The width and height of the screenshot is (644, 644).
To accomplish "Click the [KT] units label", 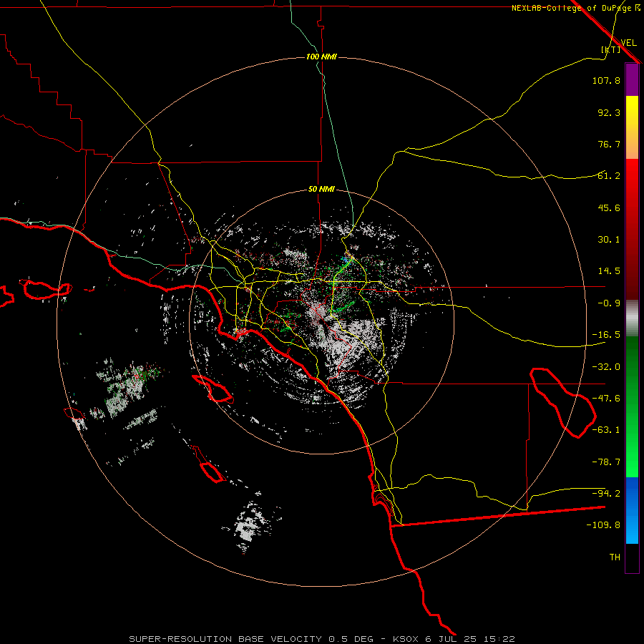I will point(611,49).
